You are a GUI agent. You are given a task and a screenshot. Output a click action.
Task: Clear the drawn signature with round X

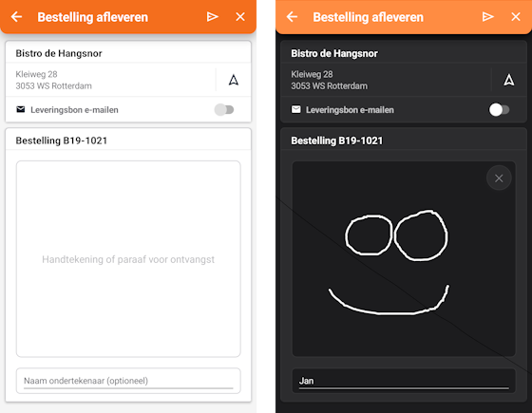[x=499, y=178]
